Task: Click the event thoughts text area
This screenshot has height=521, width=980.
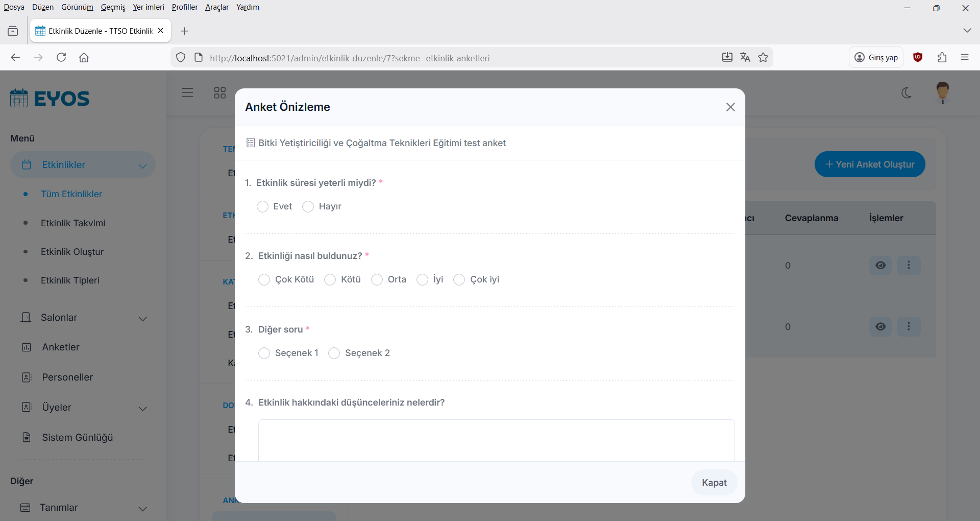Action: [x=496, y=440]
